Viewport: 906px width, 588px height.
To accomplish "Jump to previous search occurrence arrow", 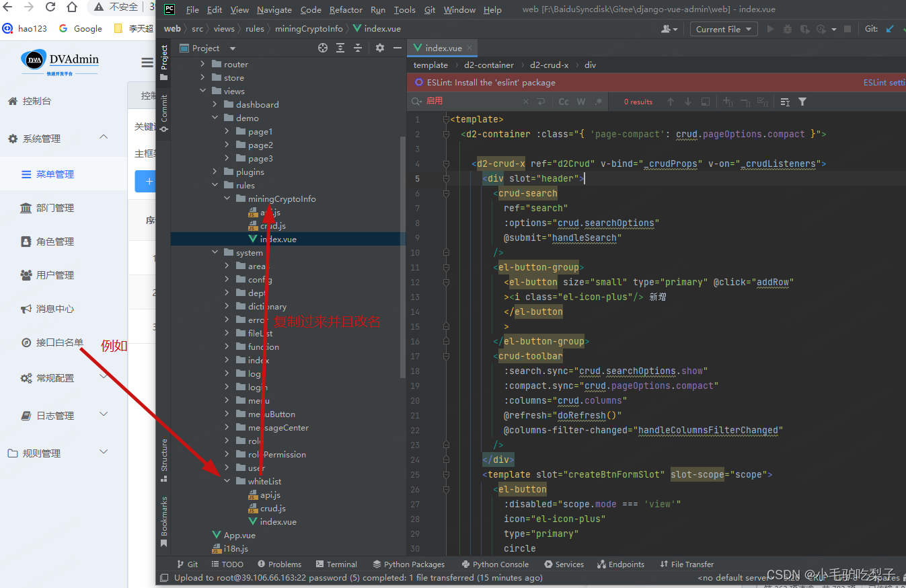I will 671,102.
